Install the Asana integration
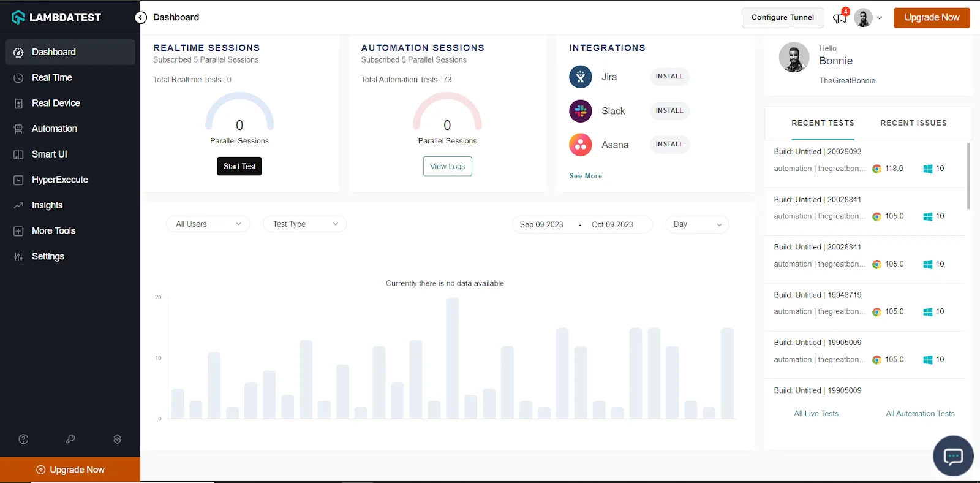 (x=669, y=145)
